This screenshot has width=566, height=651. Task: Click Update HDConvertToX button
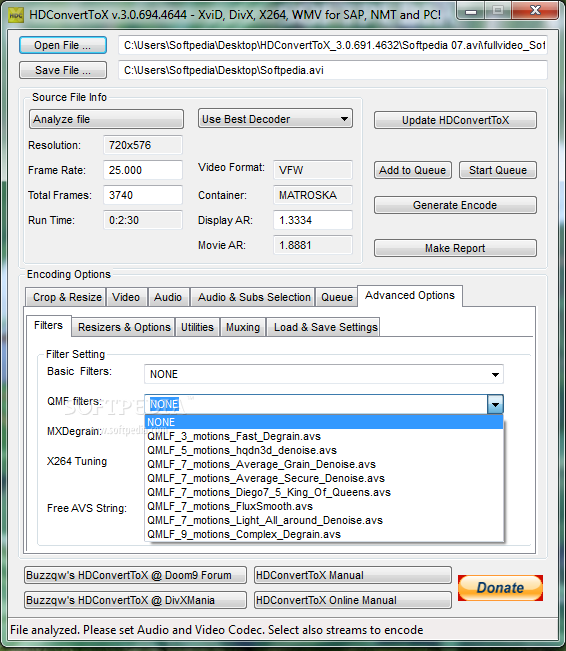[x=455, y=120]
